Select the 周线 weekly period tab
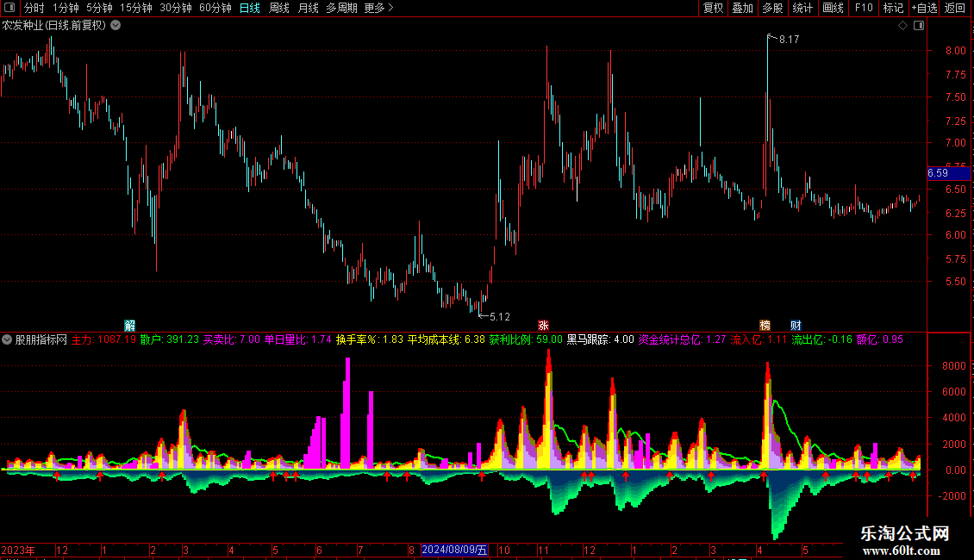Screen dimensions: 974x560 279,8
